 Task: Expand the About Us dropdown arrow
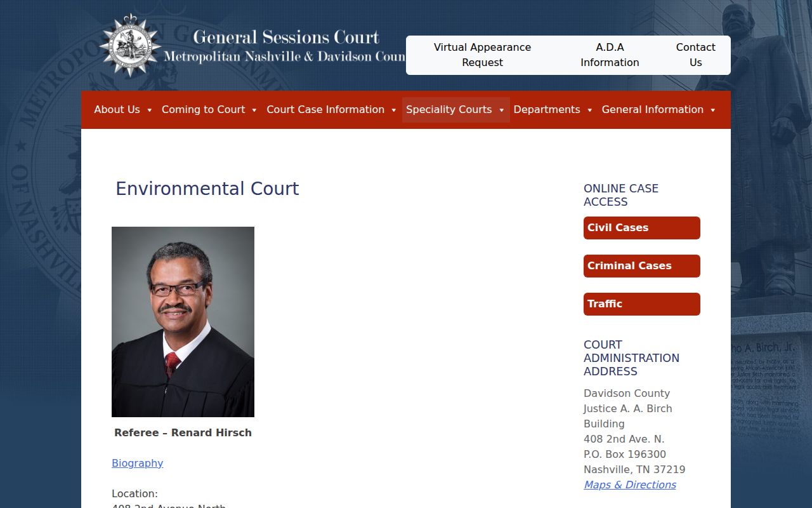[150, 110]
